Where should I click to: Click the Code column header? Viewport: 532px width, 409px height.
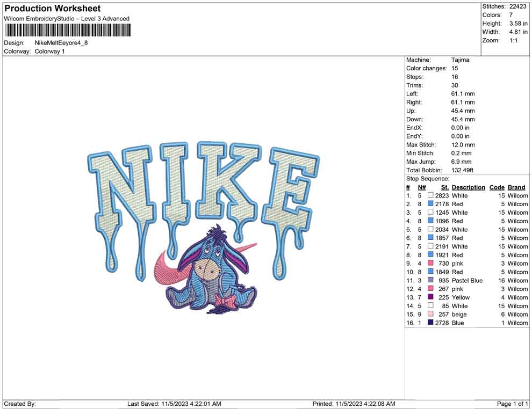point(497,187)
